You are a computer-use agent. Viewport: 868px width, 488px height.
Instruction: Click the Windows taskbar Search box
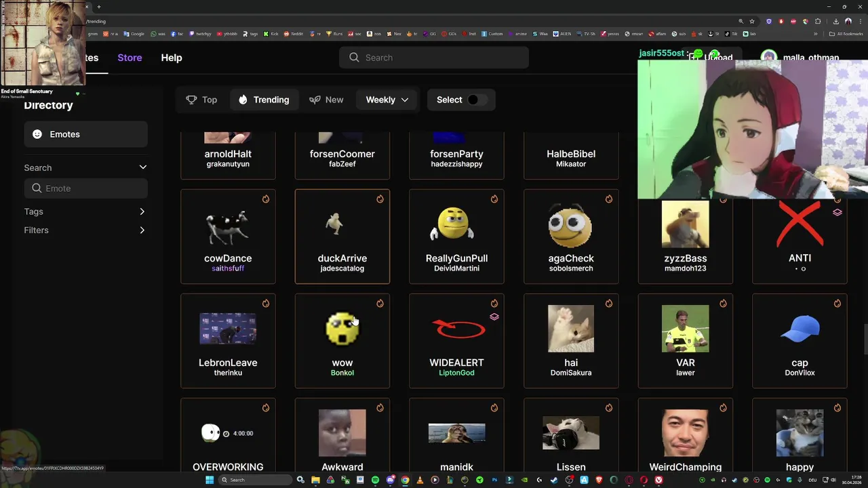[x=255, y=480]
